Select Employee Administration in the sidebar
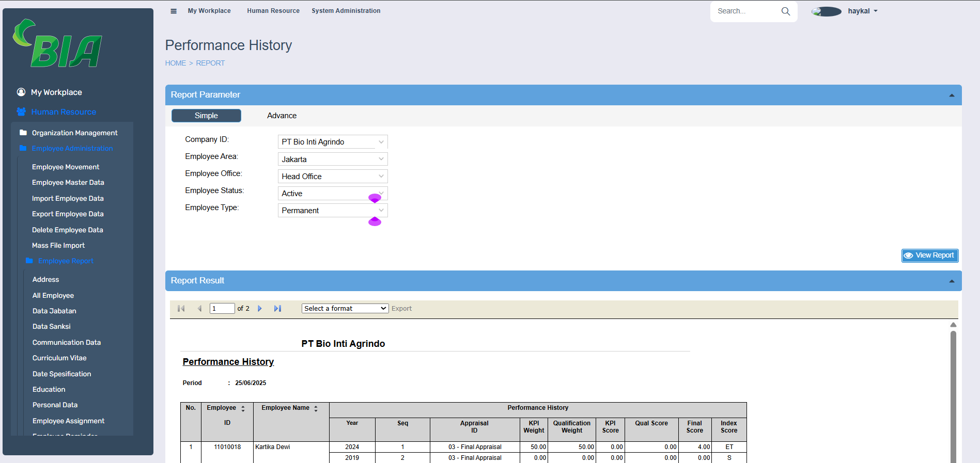 [x=72, y=149]
